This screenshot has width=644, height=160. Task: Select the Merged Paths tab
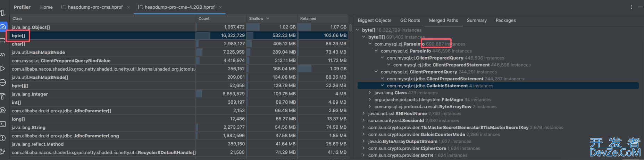[443, 20]
